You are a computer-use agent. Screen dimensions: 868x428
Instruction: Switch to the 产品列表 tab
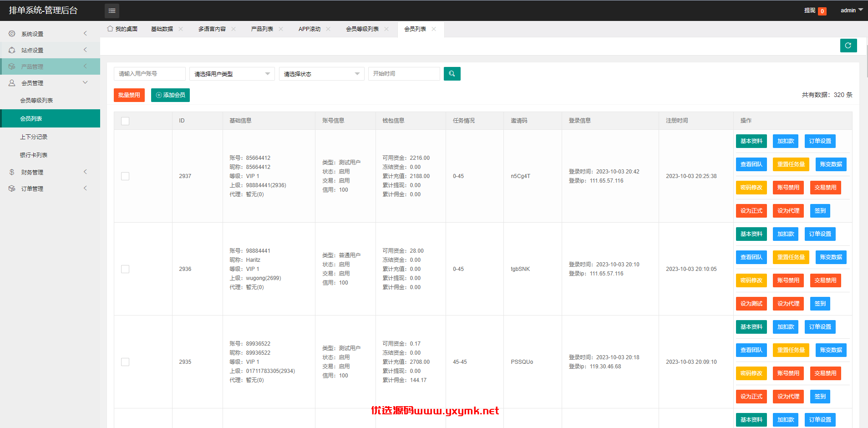pyautogui.click(x=262, y=29)
